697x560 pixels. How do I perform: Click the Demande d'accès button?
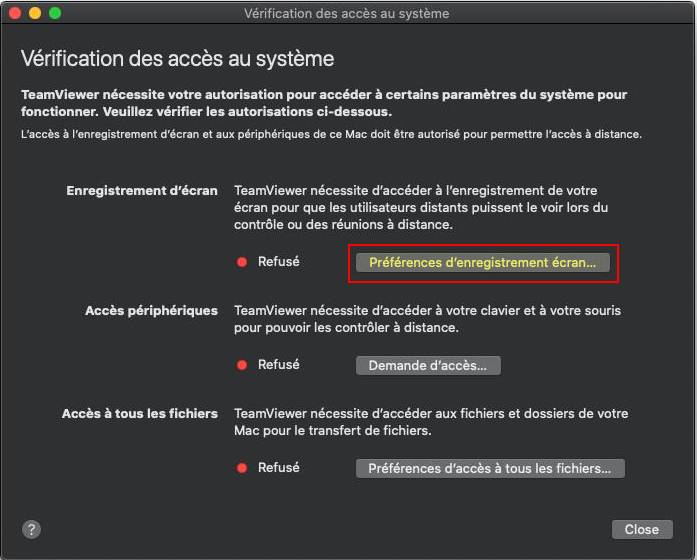pos(428,365)
